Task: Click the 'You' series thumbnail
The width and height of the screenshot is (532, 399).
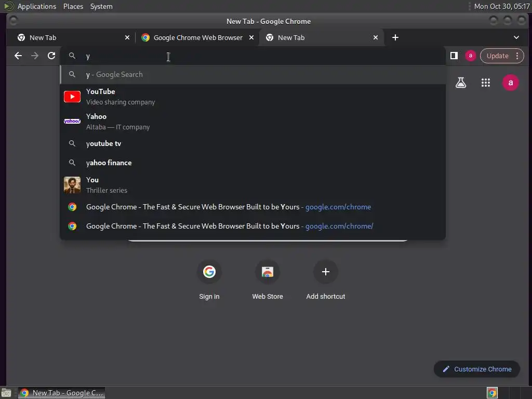Action: pyautogui.click(x=72, y=185)
